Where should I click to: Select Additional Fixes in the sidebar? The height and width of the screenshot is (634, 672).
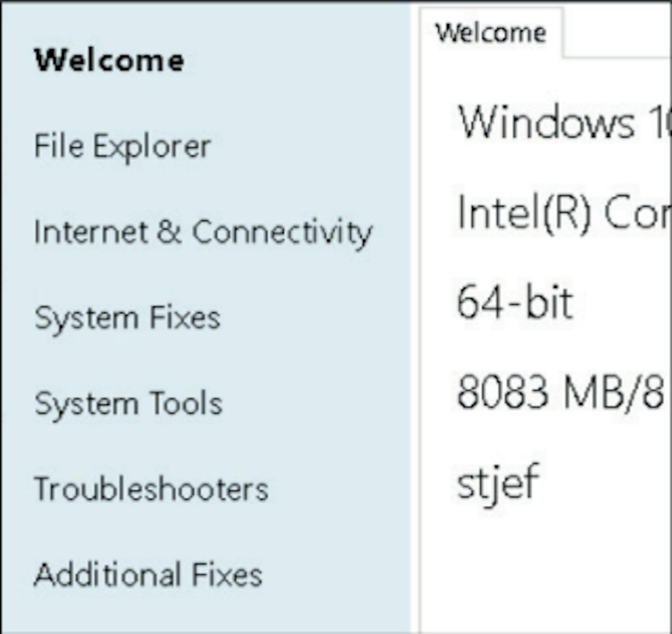148,575
